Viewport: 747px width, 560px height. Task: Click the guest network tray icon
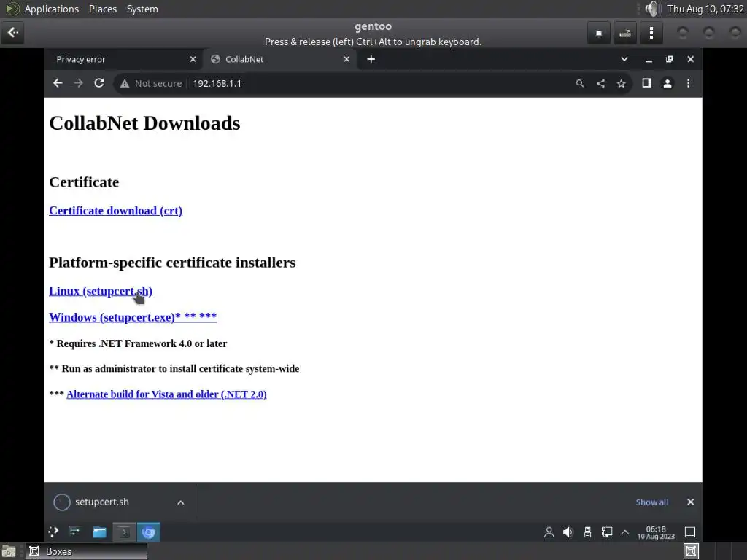click(x=606, y=532)
